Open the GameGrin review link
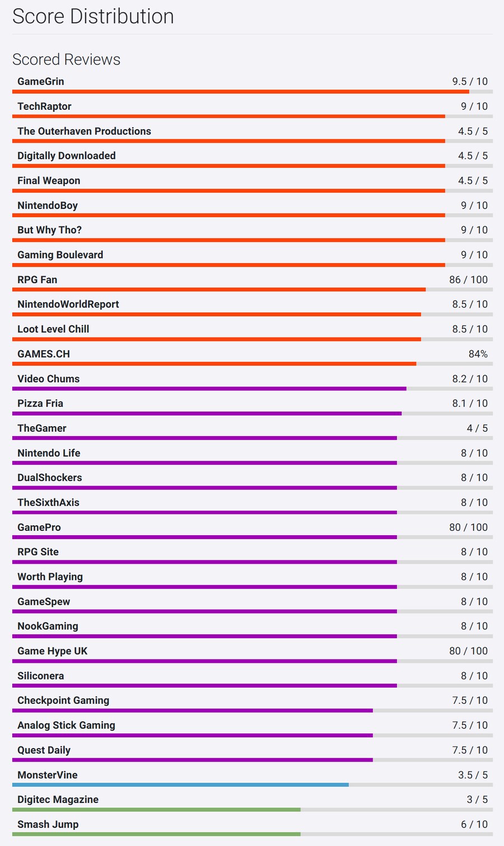 (x=41, y=82)
